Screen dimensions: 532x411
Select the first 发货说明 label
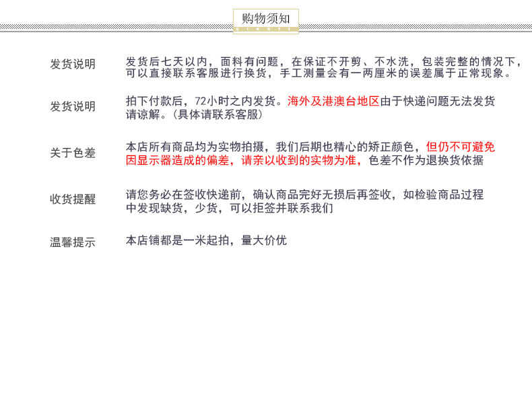tap(73, 64)
